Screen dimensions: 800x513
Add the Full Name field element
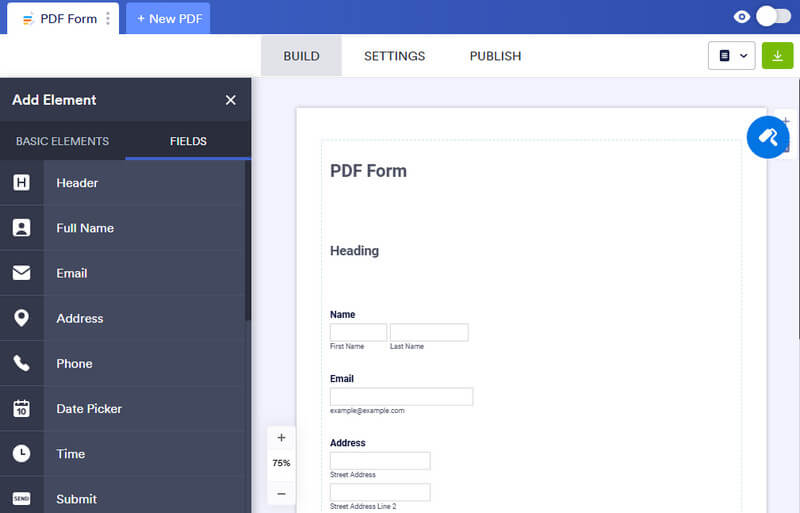122,228
